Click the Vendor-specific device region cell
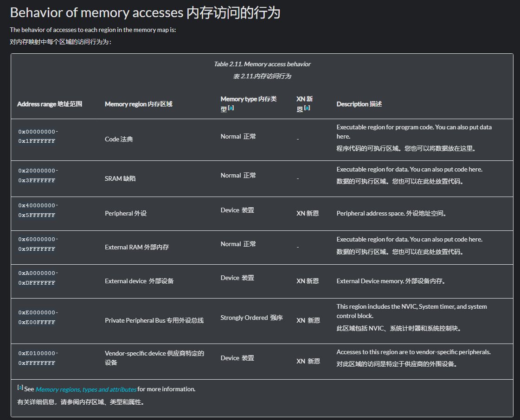The width and height of the screenshot is (520, 420). 154,358
